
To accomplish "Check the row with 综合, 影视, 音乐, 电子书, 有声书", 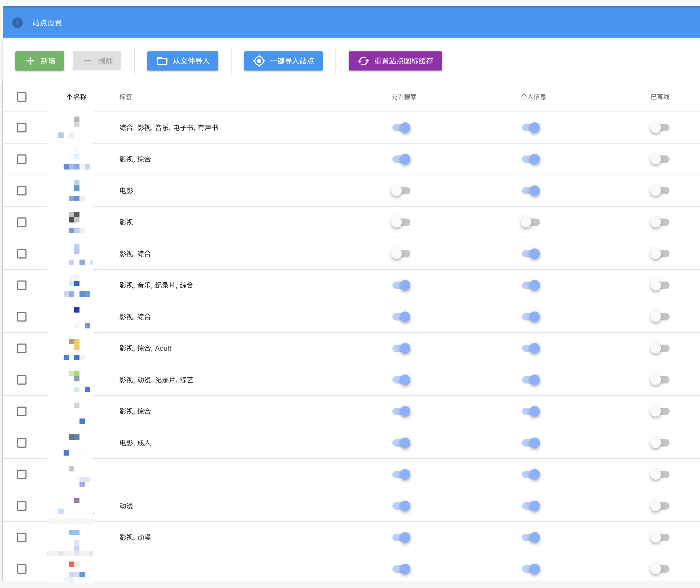I will coord(22,128).
